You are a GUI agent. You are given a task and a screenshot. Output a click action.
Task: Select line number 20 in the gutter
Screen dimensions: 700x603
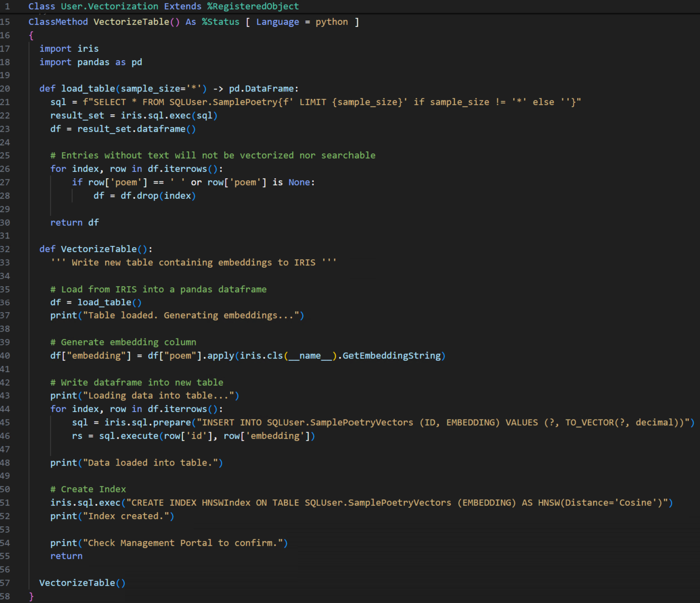5,89
